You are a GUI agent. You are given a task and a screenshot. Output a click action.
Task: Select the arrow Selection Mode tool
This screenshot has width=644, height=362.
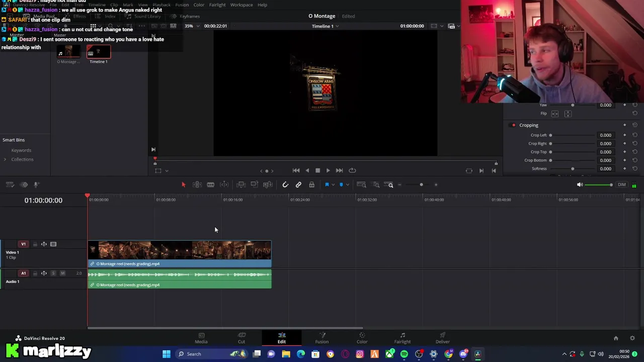(183, 185)
